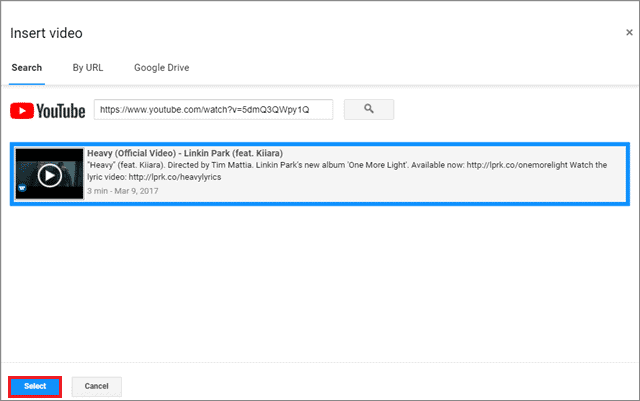Click the blue Select button

pos(35,386)
